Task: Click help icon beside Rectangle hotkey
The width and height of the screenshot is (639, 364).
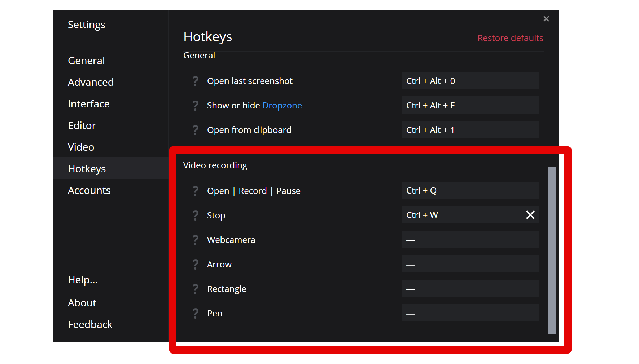Action: pos(196,289)
